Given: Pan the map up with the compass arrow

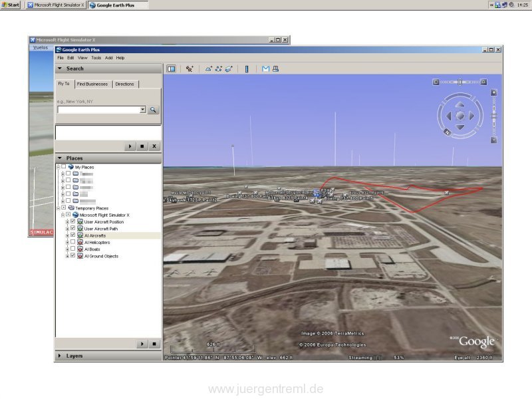Looking at the screenshot, I should [x=460, y=104].
